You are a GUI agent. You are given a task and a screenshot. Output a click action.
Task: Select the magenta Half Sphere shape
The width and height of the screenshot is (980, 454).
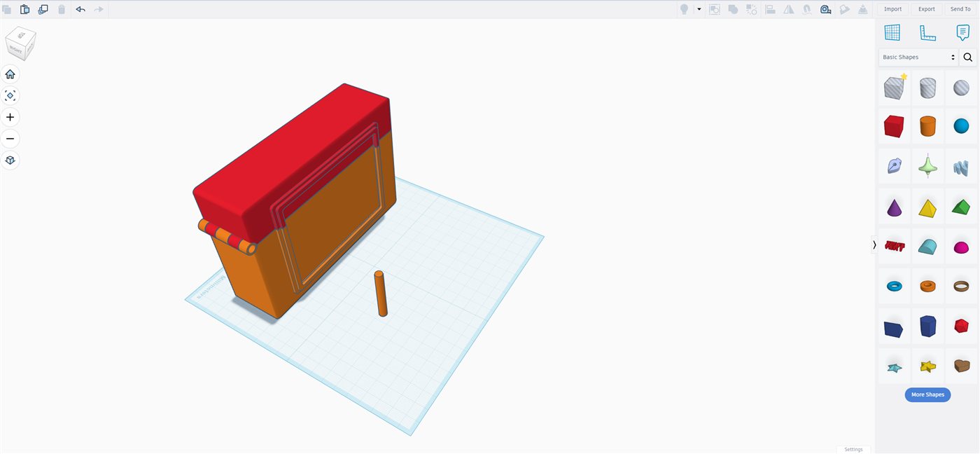coord(961,247)
